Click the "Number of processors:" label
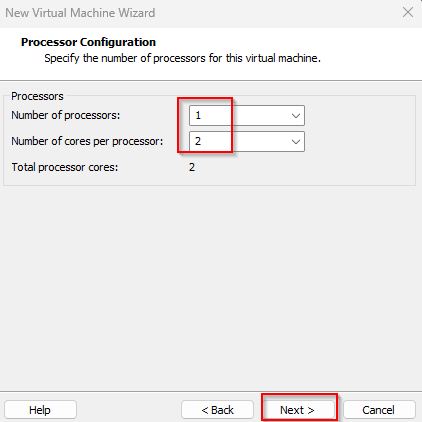422x422 pixels. 66,115
